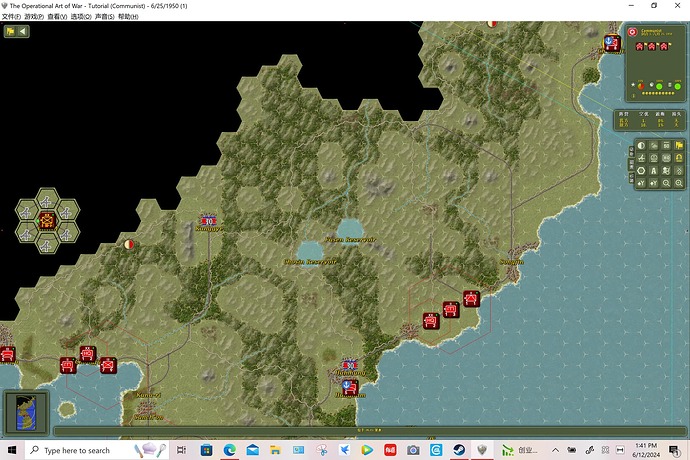Click the yellow flags icon in toolbar grid
690x460 pixels.
(679, 146)
